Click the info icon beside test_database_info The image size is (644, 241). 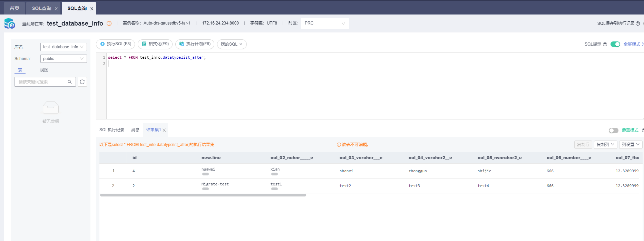tap(109, 23)
